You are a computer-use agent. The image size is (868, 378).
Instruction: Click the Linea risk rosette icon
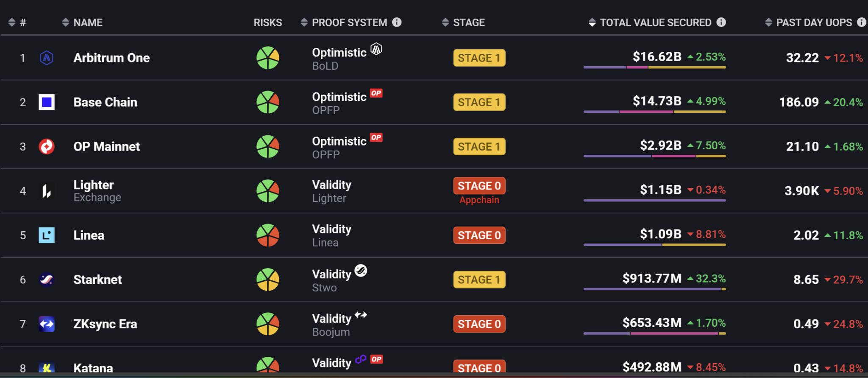click(268, 235)
